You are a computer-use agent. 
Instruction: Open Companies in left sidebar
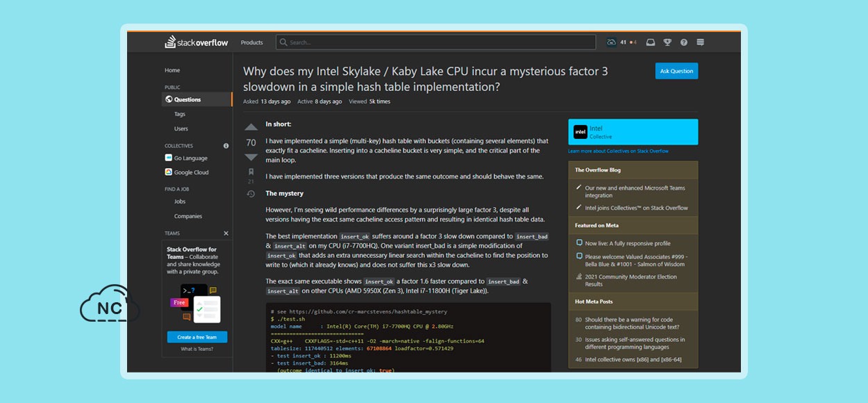(x=188, y=216)
